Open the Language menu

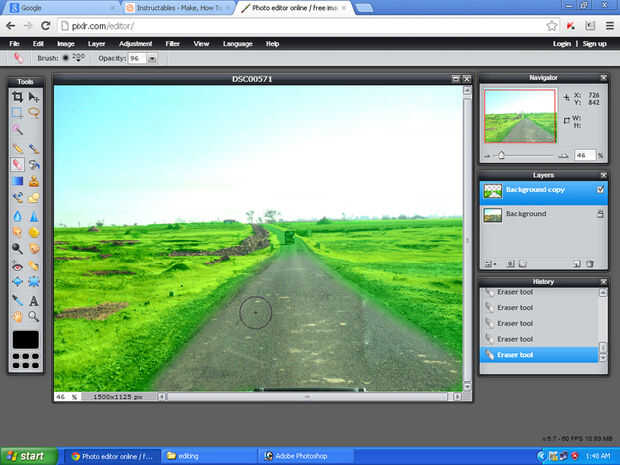coord(238,44)
